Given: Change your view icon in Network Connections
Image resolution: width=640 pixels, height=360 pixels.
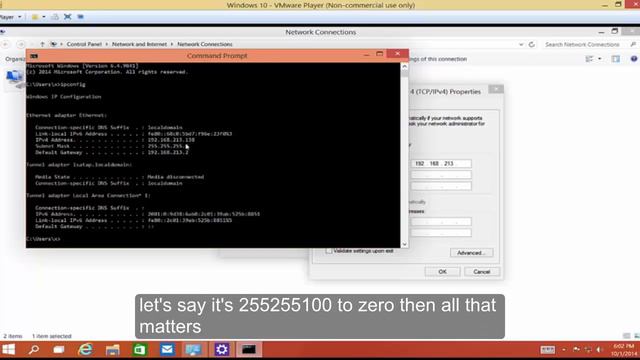Looking at the screenshot, I should (x=589, y=59).
